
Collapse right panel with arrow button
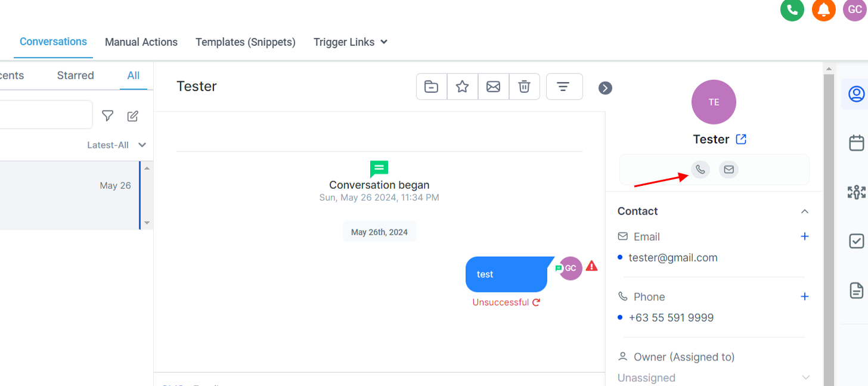(605, 88)
